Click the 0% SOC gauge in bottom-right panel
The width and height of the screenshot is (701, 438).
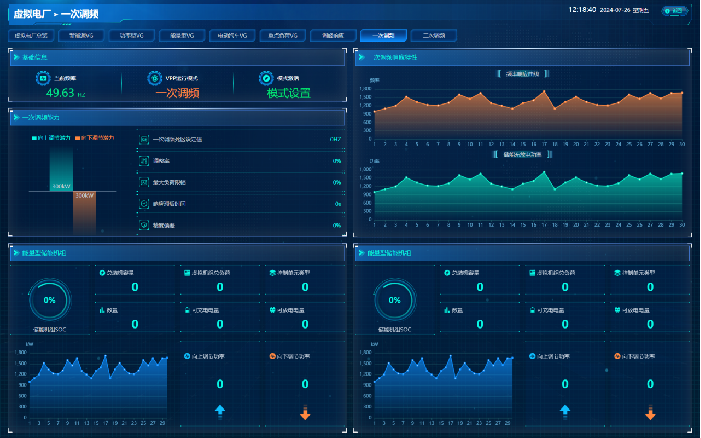393,299
